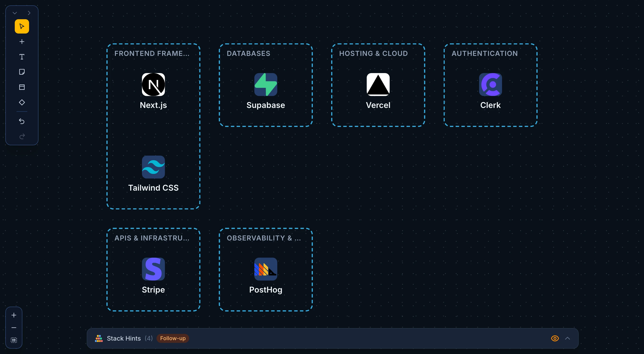Click the plus add-node tool
The width and height of the screenshot is (644, 354).
22,42
